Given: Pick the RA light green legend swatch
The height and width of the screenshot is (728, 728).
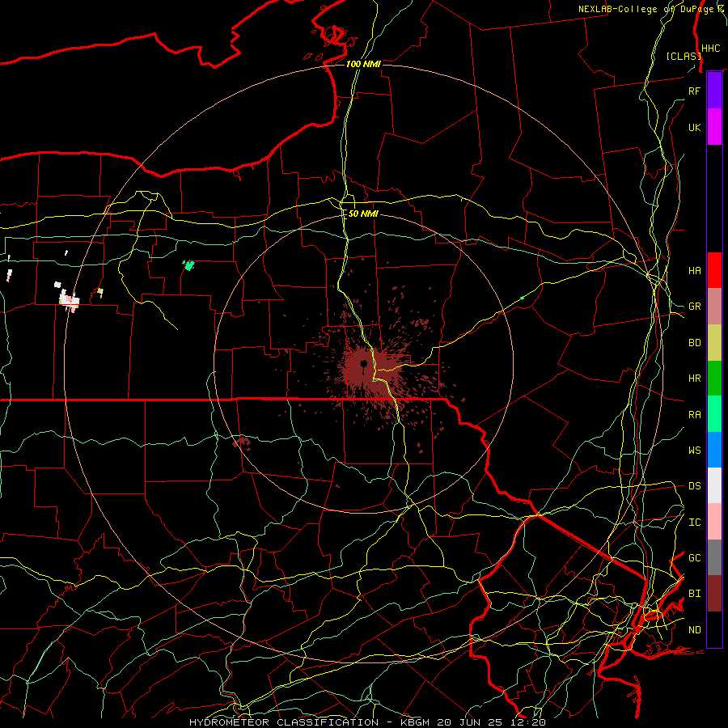Looking at the screenshot, I should 714,414.
